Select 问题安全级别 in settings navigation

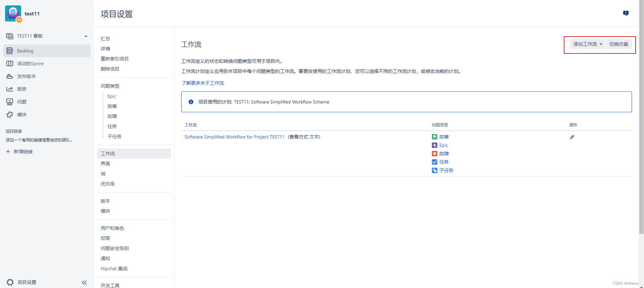pyautogui.click(x=115, y=248)
